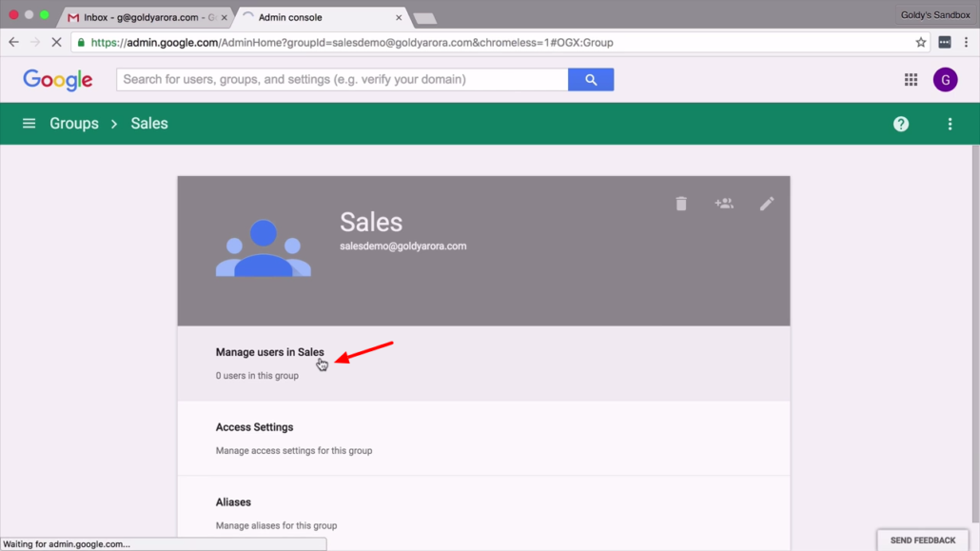Image resolution: width=980 pixels, height=551 pixels.
Task: Click the blue search button
Action: [591, 79]
